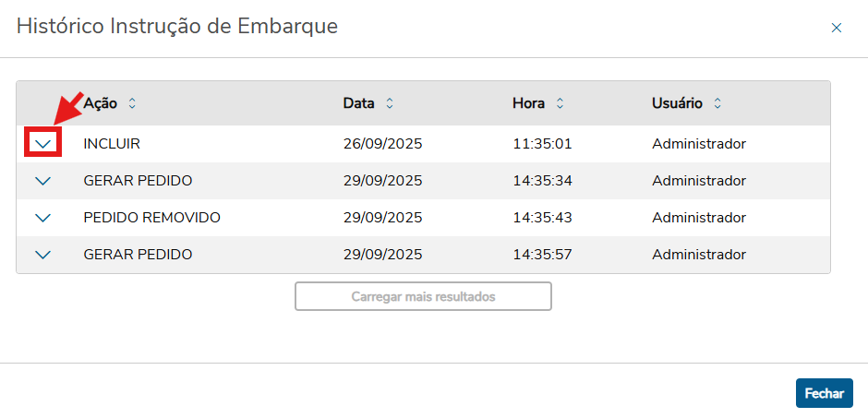The height and width of the screenshot is (418, 868).
Task: Select the INCLUIR action cell
Action: [112, 144]
